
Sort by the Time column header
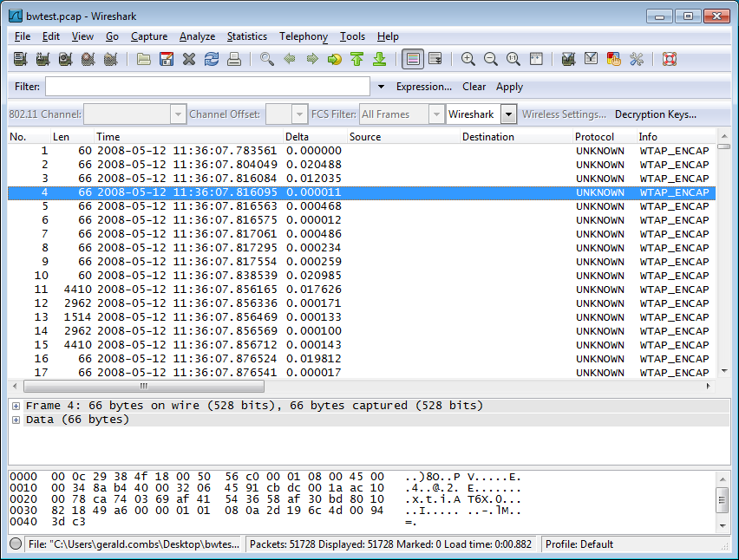tap(188, 137)
